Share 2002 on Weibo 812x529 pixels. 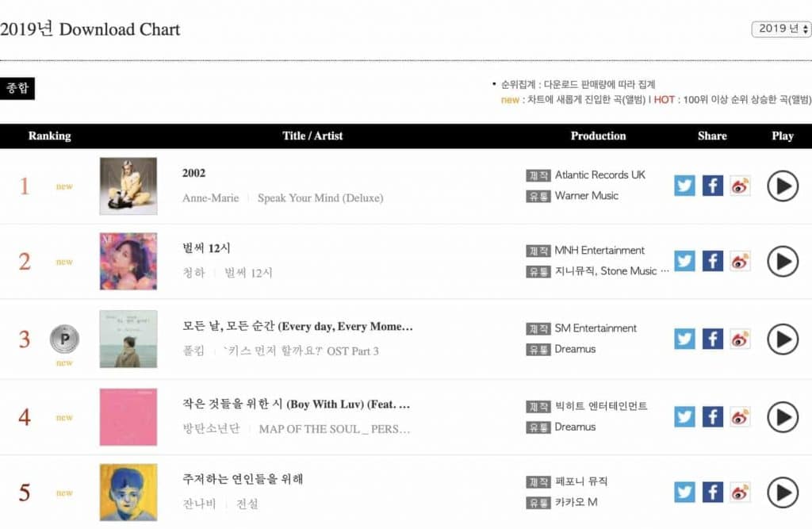[x=740, y=186]
